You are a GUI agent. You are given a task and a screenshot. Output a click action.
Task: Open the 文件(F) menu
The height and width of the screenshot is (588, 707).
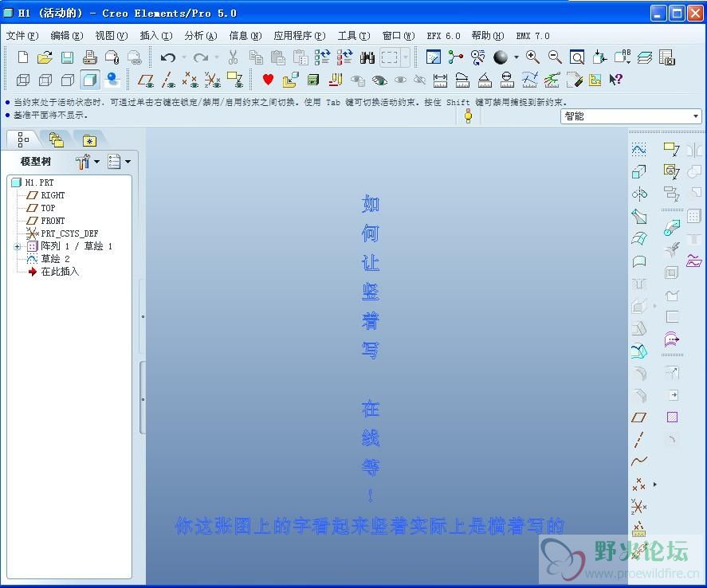22,36
